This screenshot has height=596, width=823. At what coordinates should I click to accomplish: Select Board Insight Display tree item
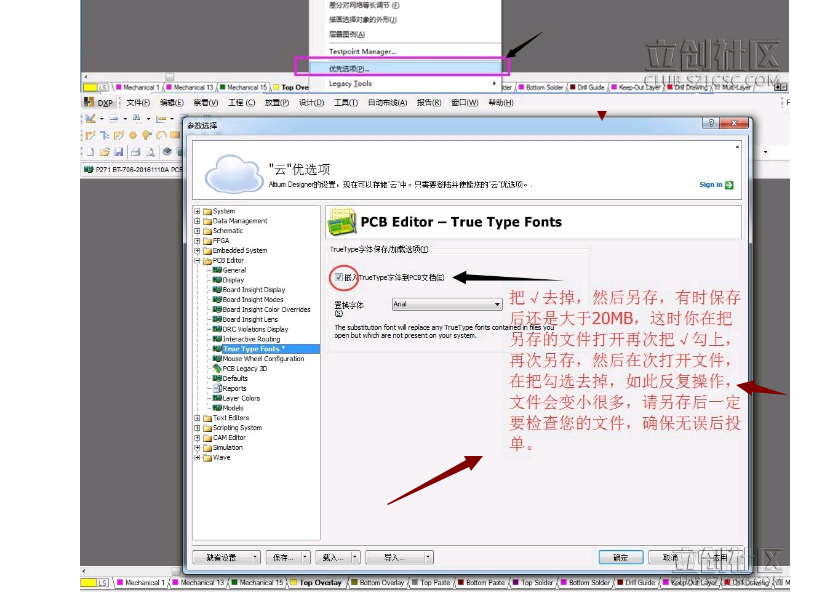pyautogui.click(x=252, y=290)
